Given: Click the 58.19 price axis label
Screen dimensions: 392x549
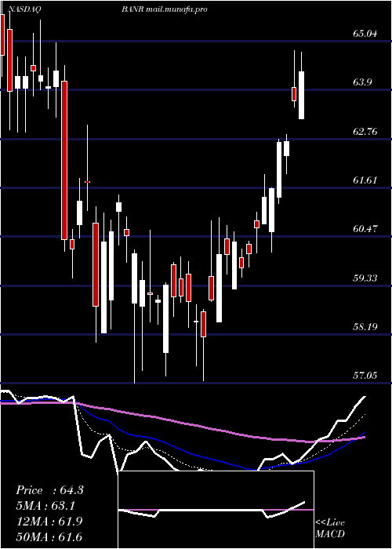Looking at the screenshot, I should [365, 327].
